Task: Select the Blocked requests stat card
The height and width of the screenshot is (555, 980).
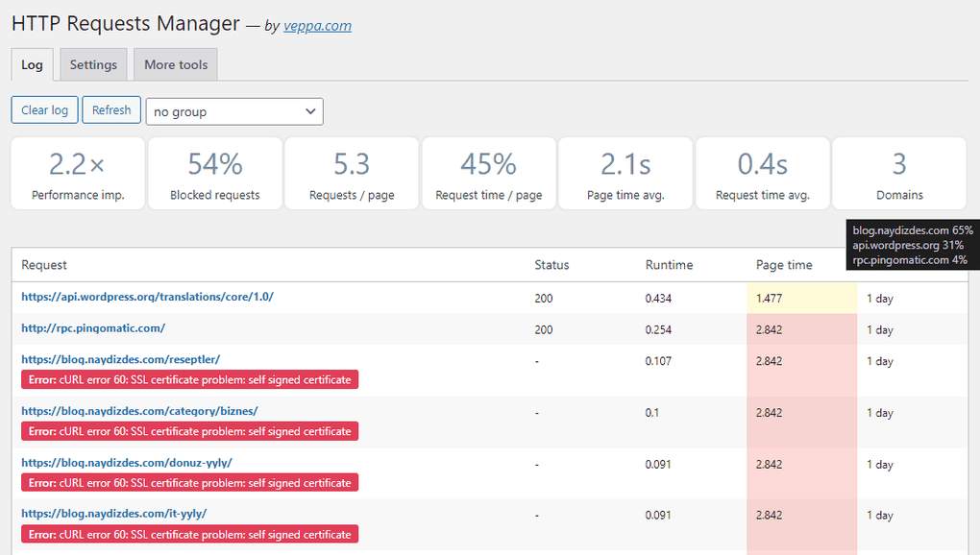Action: point(214,173)
